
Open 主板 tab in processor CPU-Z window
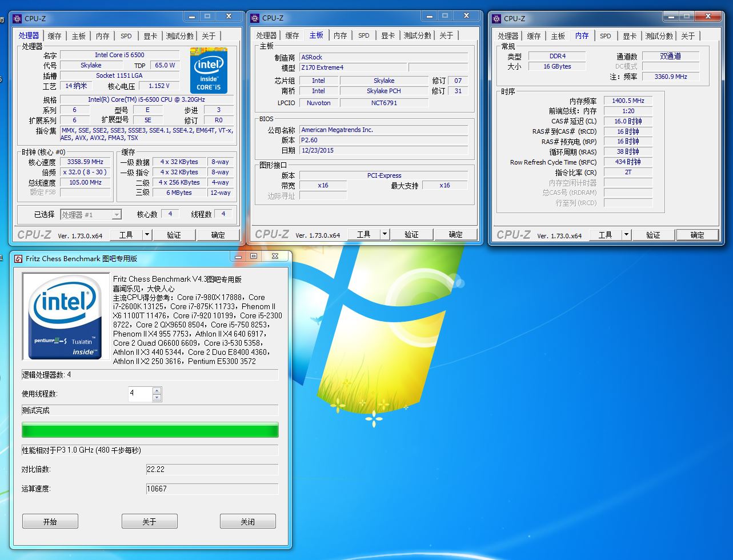(78, 36)
